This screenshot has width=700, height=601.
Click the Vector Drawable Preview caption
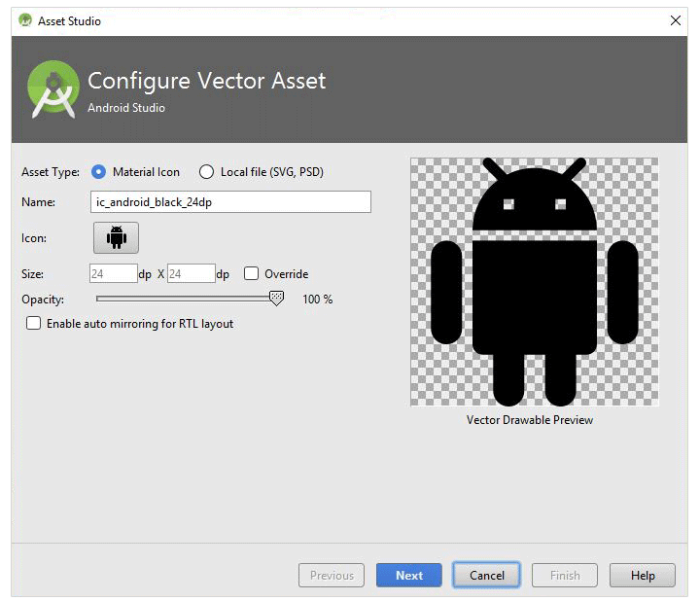coord(530,420)
